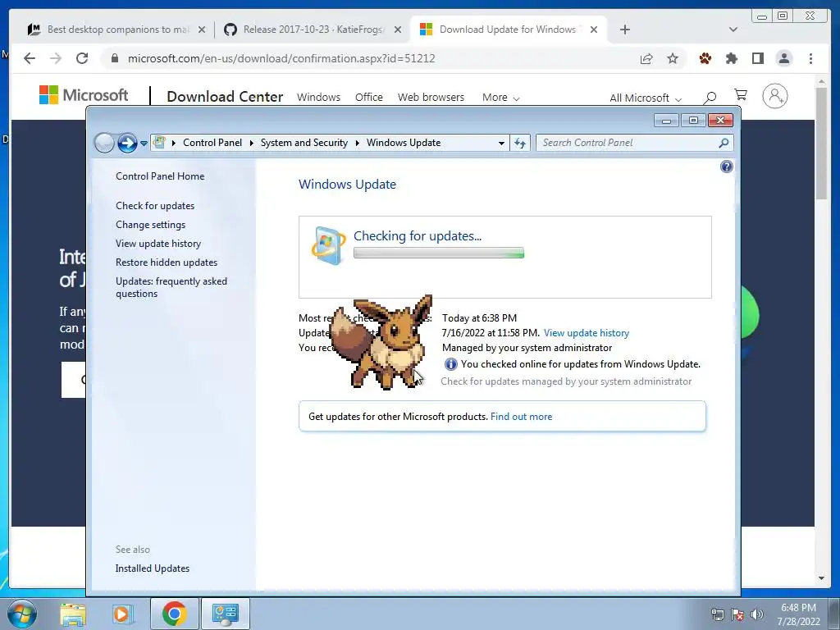The width and height of the screenshot is (840, 630).
Task: Click the blue info icon beside checked online message
Action: 450,364
